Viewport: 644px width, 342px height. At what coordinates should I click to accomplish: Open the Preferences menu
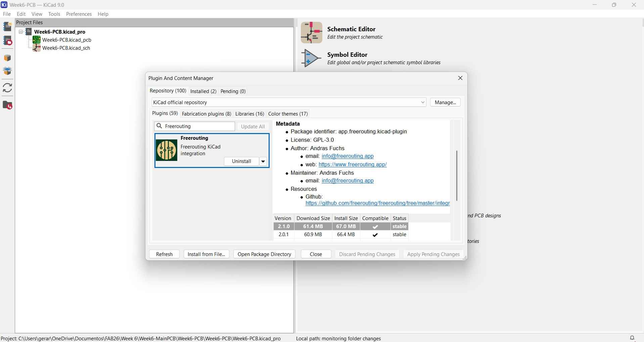(79, 14)
